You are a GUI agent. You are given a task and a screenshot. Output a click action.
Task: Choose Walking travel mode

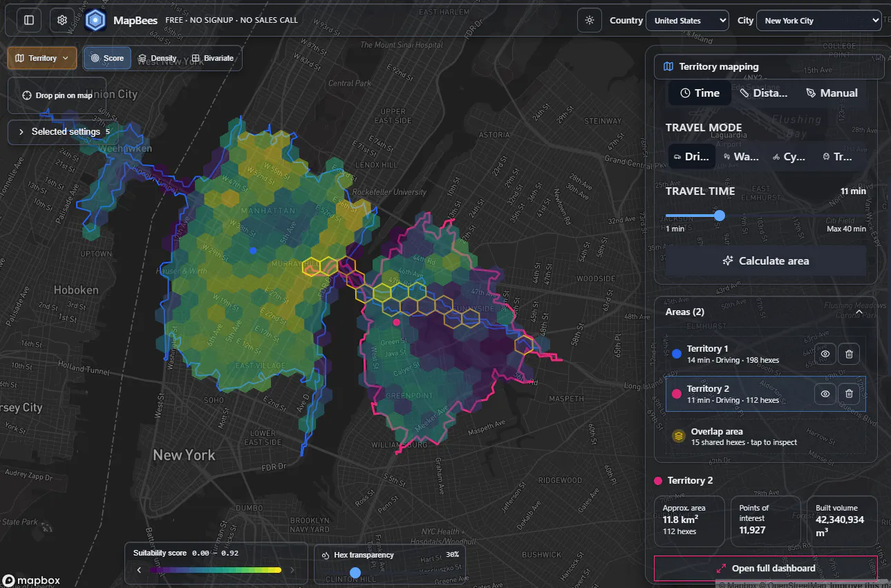point(741,157)
